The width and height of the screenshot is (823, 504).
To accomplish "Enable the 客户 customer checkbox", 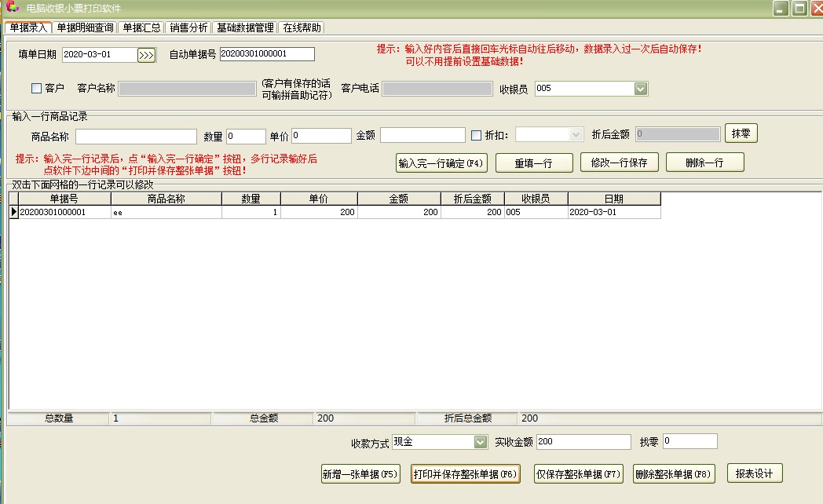I will click(x=35, y=88).
